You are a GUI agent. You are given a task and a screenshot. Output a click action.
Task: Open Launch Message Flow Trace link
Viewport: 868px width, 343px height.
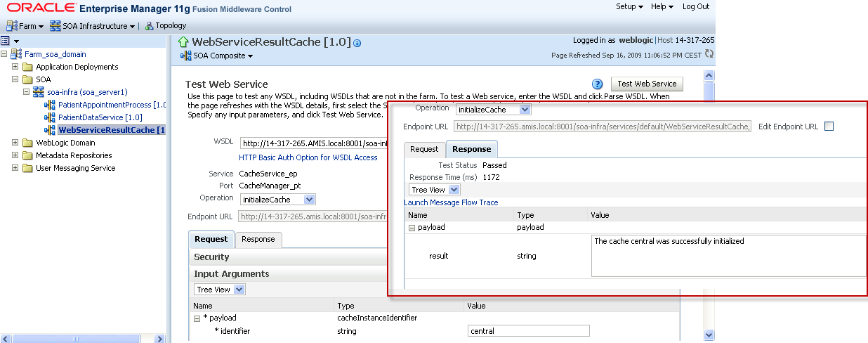click(x=451, y=202)
